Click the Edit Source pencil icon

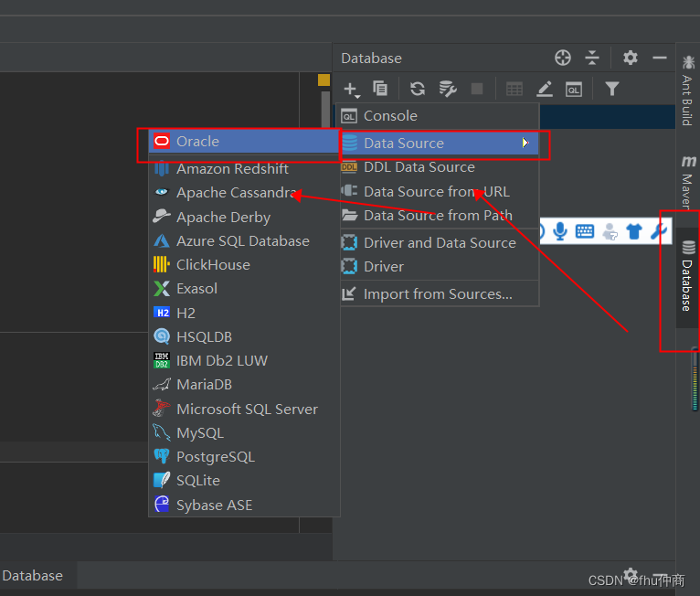point(545,89)
